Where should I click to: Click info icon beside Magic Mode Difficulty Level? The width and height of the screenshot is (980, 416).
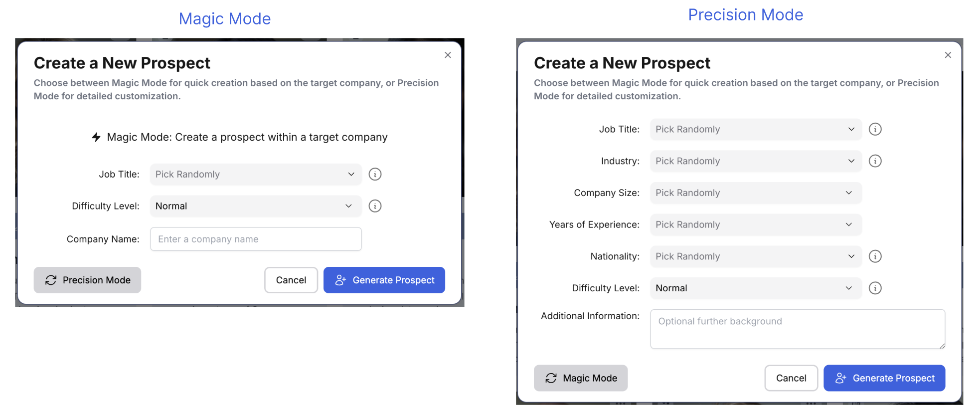point(375,206)
